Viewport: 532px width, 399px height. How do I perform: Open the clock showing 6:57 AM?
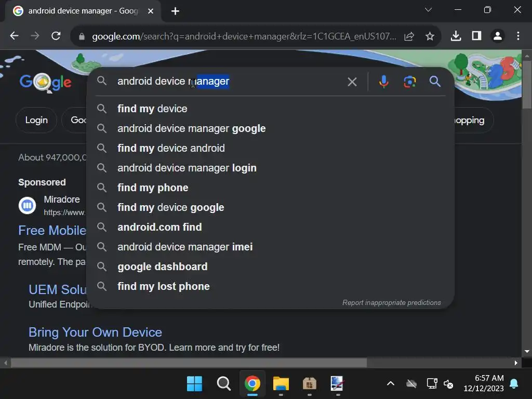[484, 383]
